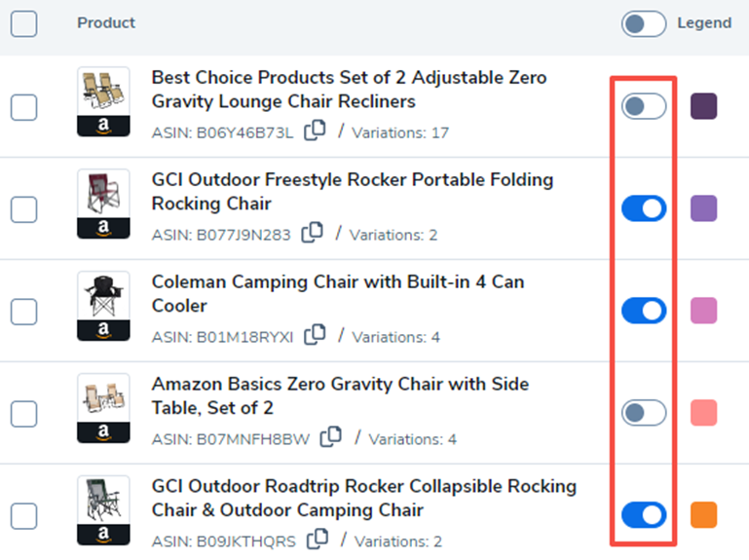Viewport: 749px width, 560px height.
Task: Click GCI Roadtrip Rocker product thumbnail
Action: coord(103,510)
